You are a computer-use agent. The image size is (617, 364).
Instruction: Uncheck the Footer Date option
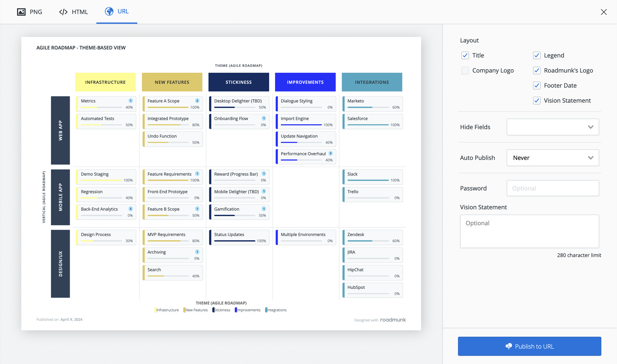(537, 85)
